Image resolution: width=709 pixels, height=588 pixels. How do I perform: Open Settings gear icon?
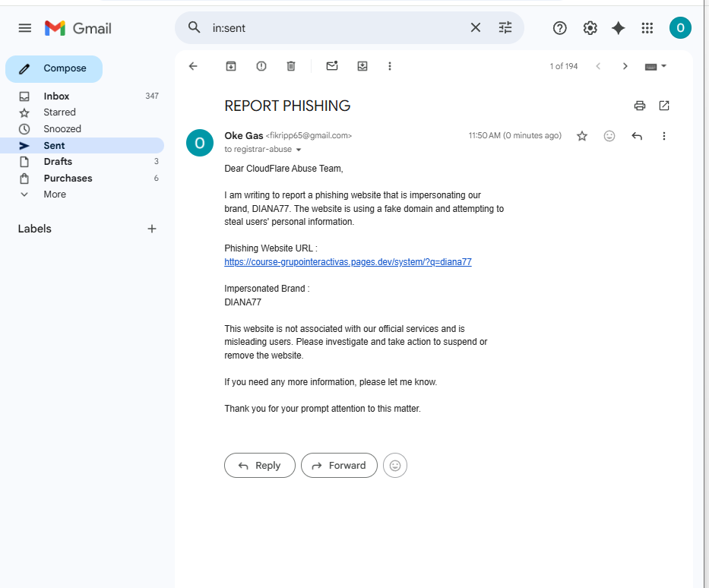(x=590, y=28)
